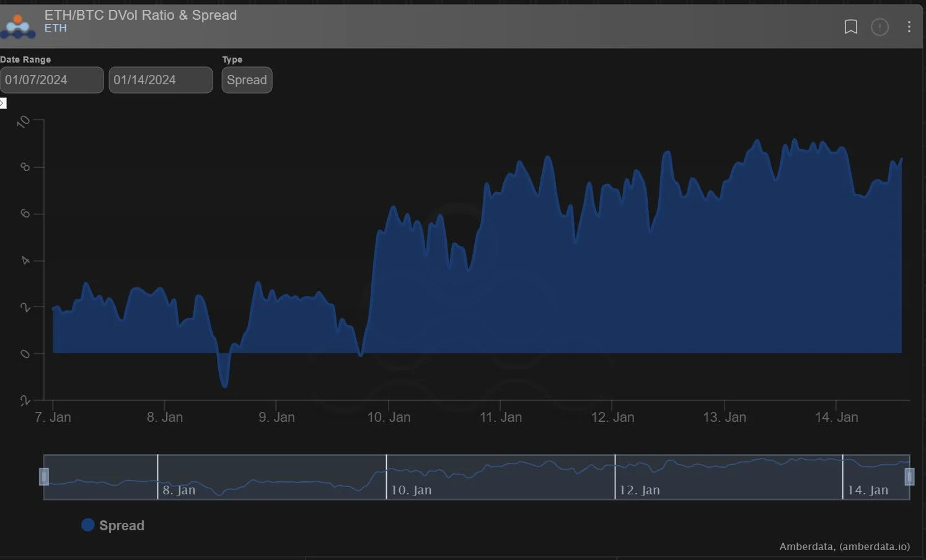
Task: Click the ETH/BTC DVol Ratio & Spread title
Action: pos(141,15)
